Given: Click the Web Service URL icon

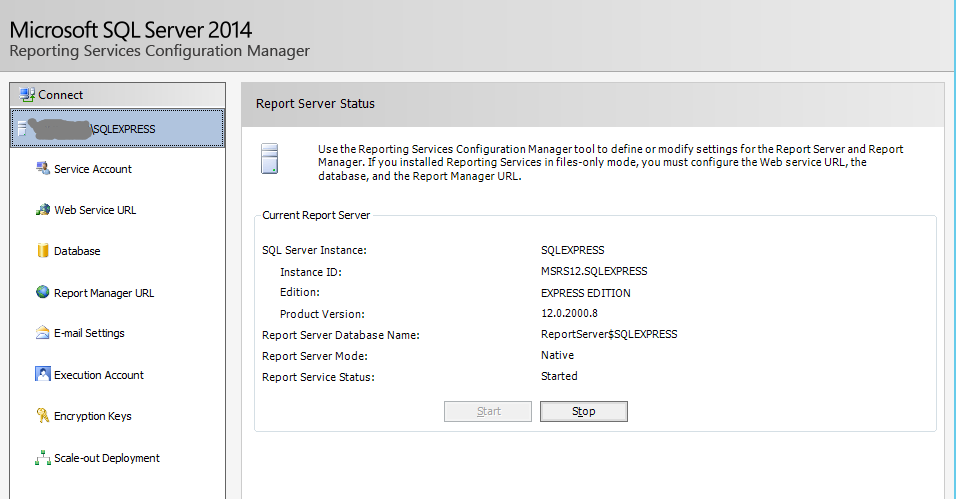Looking at the screenshot, I should 43,210.
